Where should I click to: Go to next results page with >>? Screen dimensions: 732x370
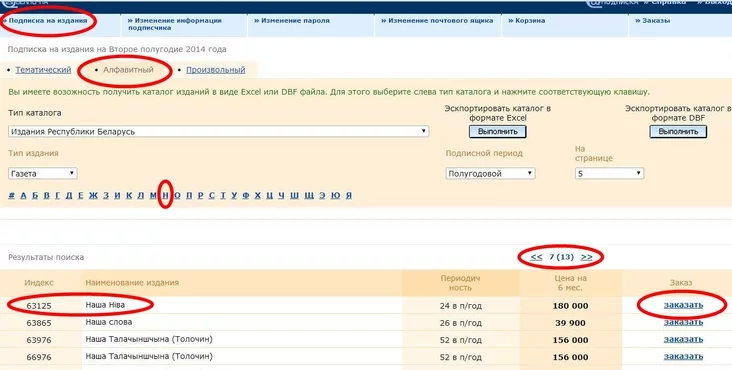point(586,257)
